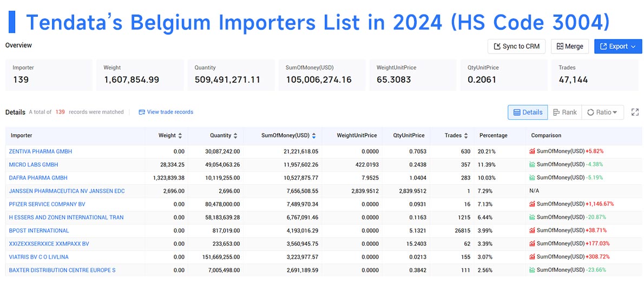
Task: Open BPOST INTERNATIONAL importer
Action: pyautogui.click(x=39, y=231)
